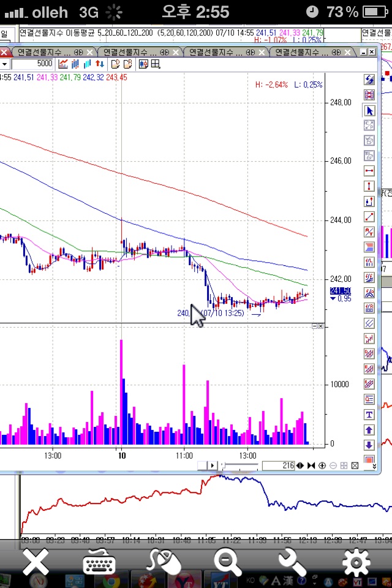Open the remote mouse mode icon
Viewport: 392px width, 588px height.
[x=164, y=562]
